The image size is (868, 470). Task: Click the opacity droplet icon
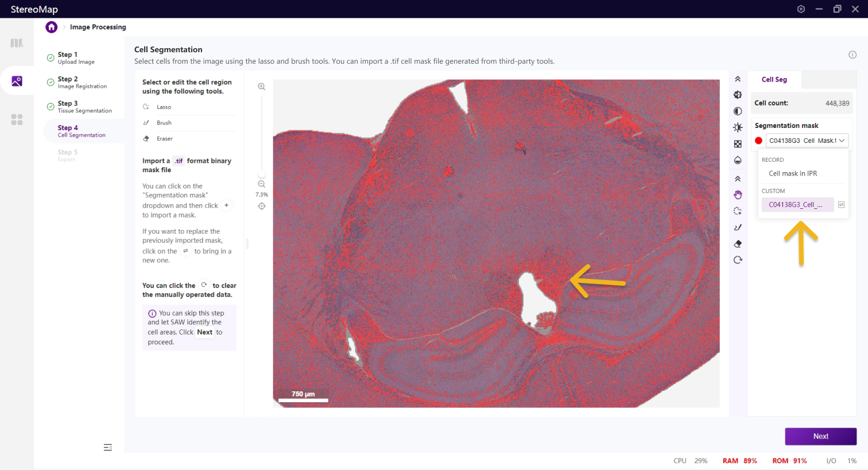(x=738, y=160)
